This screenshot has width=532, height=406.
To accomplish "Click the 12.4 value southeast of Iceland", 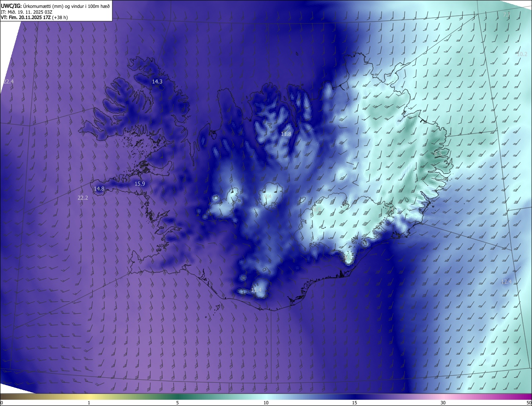I will tap(506, 282).
